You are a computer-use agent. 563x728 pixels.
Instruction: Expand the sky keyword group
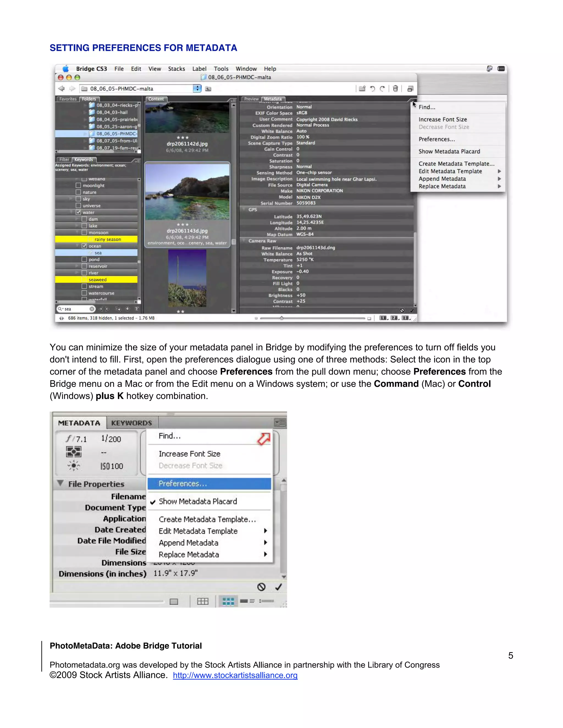coord(71,199)
